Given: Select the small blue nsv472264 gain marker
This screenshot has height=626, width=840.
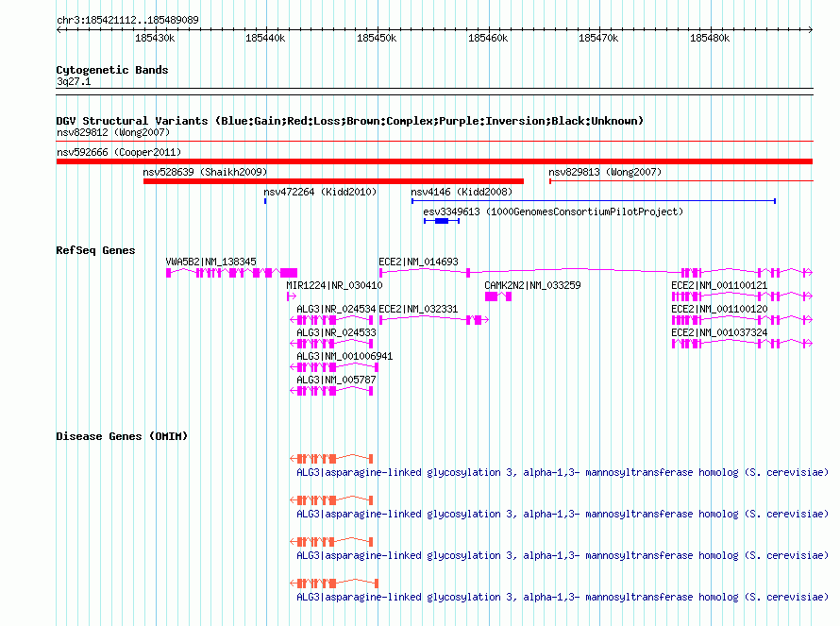Looking at the screenshot, I should 265,201.
